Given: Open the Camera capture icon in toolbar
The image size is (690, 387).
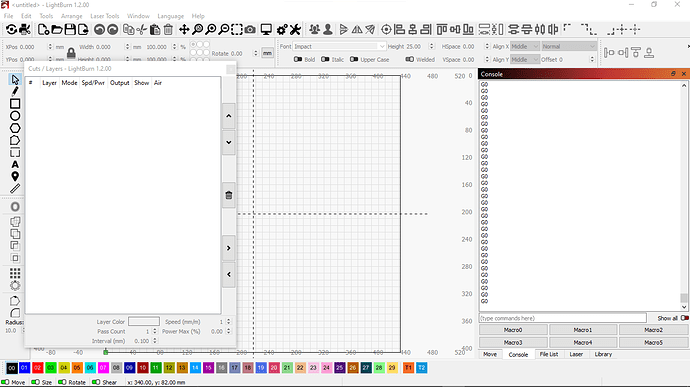Looking at the screenshot, I should (250, 29).
